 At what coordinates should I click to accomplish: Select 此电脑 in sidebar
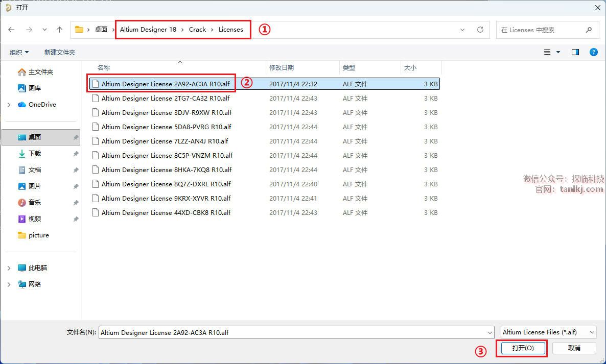(x=37, y=268)
